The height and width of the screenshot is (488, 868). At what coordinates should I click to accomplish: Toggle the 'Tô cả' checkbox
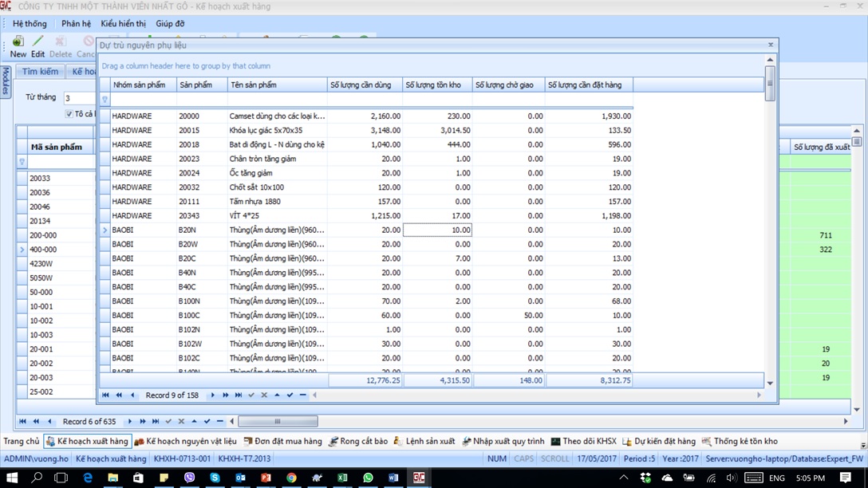[69, 114]
